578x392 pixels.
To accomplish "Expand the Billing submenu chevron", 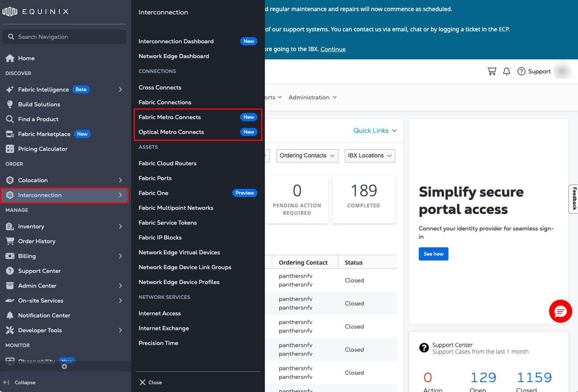I will click(120, 256).
